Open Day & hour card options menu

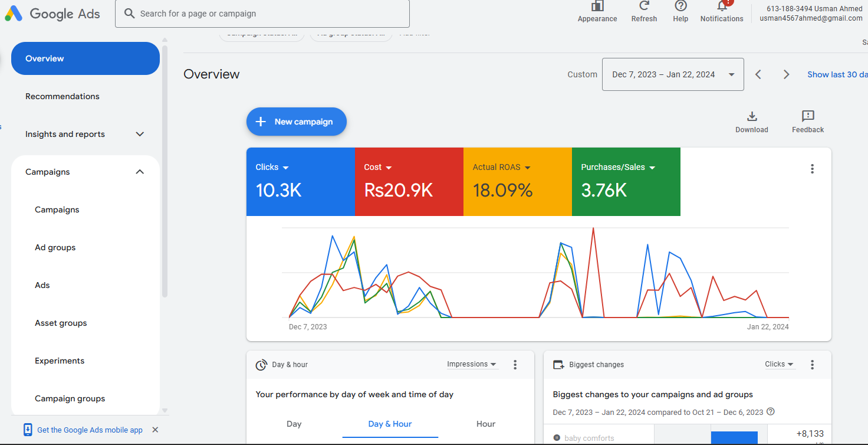[515, 365]
